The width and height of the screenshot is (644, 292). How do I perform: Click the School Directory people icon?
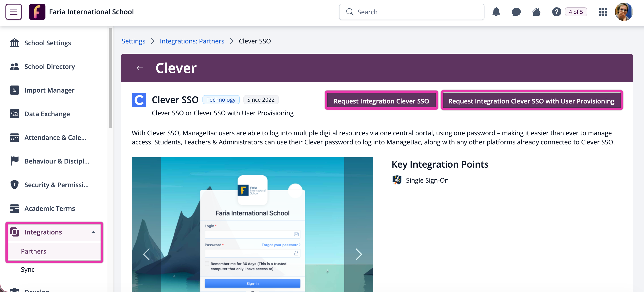click(x=15, y=67)
